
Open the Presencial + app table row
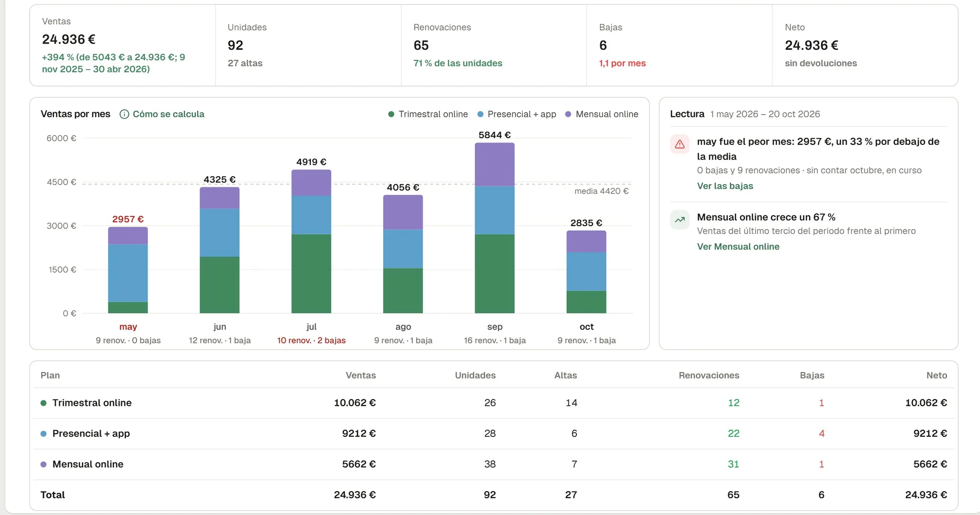click(494, 434)
